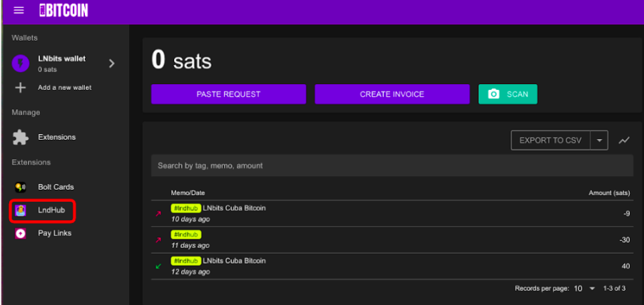Click incoming arrow on 12 days ago row
Viewport: 644px width, 305px height.
(x=158, y=266)
